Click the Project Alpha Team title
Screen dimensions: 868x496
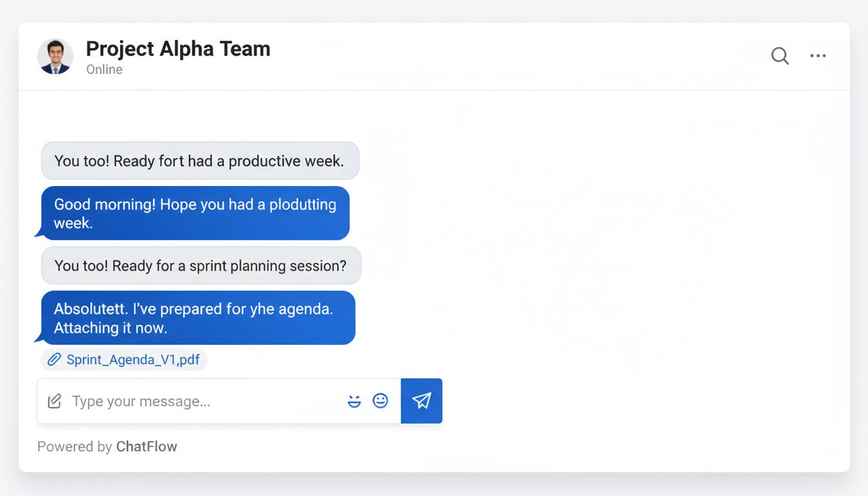[x=178, y=49]
